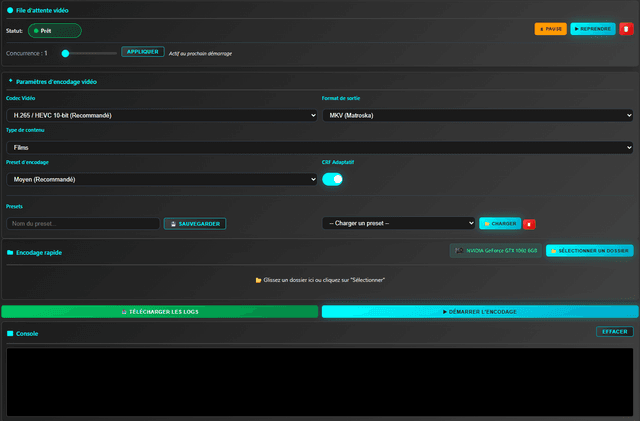The height and width of the screenshot is (421, 640).
Task: Clear the console with Effacer
Action: 615,332
